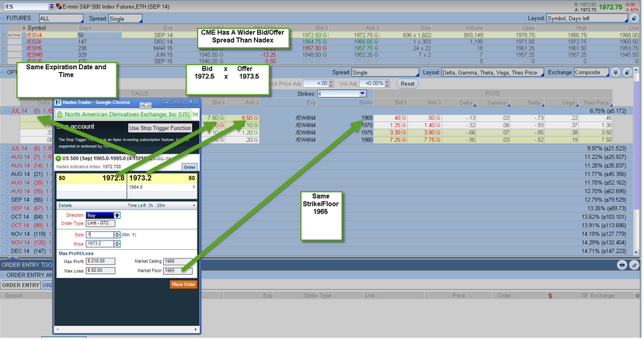Collapse the Order Entry section arrow
644x340 pixels.
[x=3, y=276]
